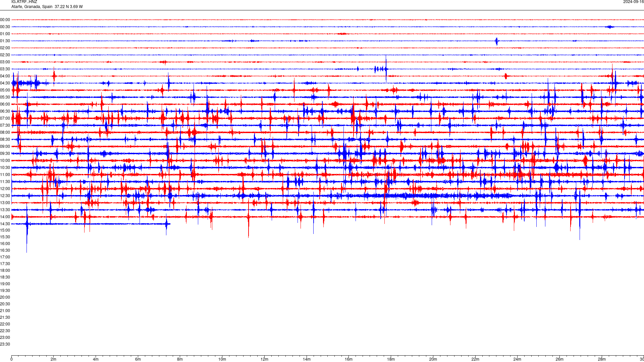This screenshot has width=644, height=362.
Task: Click the 2m tick on the time axis
Action: [54, 359]
